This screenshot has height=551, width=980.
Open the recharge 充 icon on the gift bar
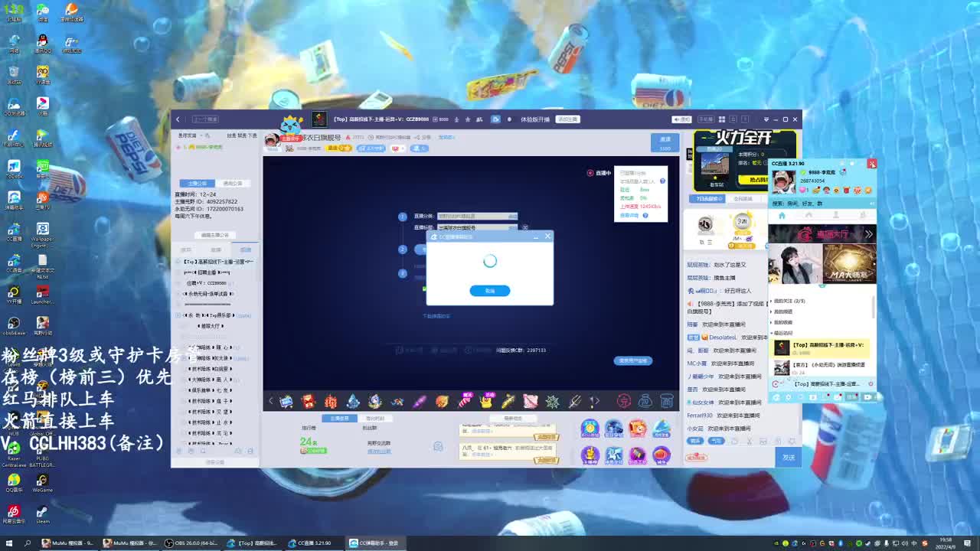[x=624, y=401]
